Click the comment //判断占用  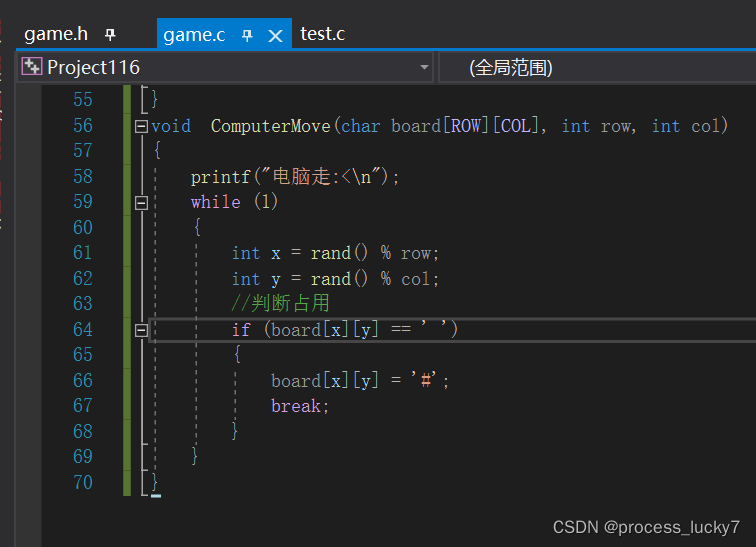coord(281,304)
